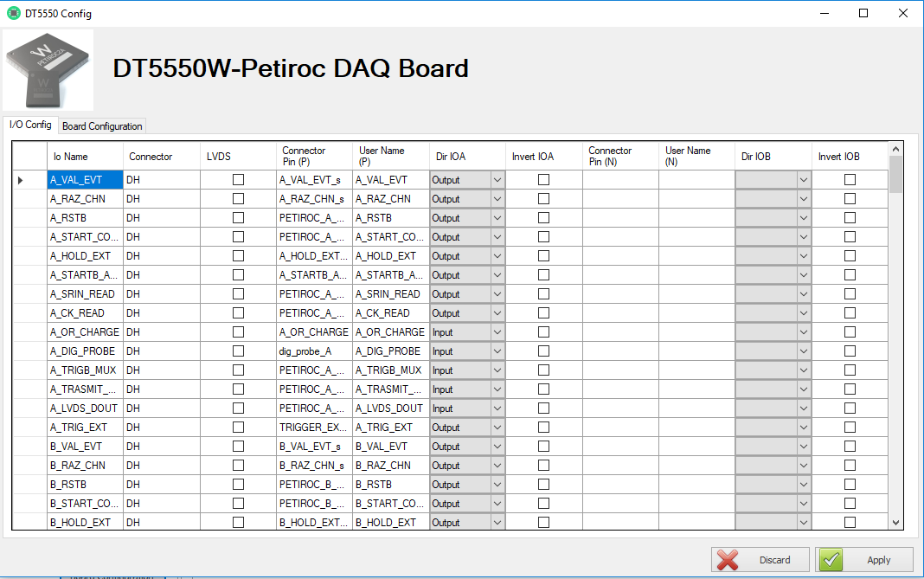Open Dir IOA dropdown for B_RAZ_CHN

tap(497, 466)
